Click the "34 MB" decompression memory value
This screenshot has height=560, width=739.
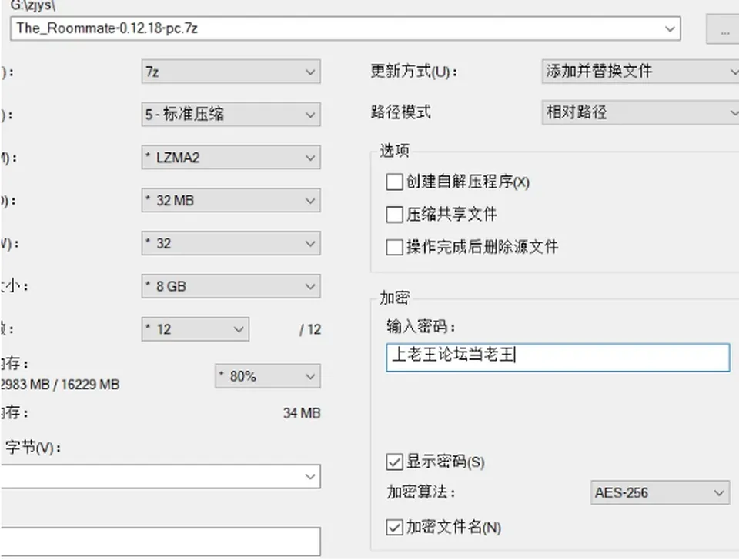pos(302,414)
